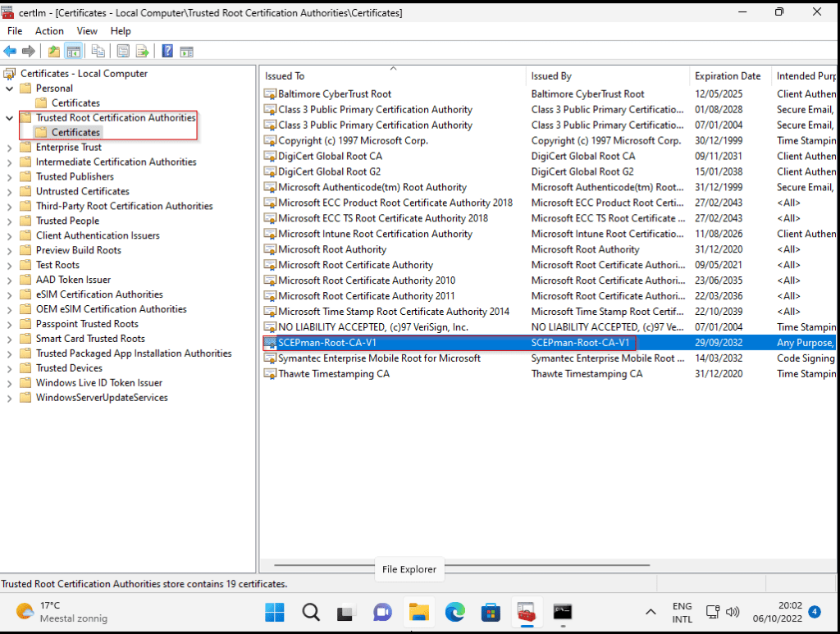Toggle the Show/Hide Console Tree button
This screenshot has height=634, width=840.
pos(74,51)
